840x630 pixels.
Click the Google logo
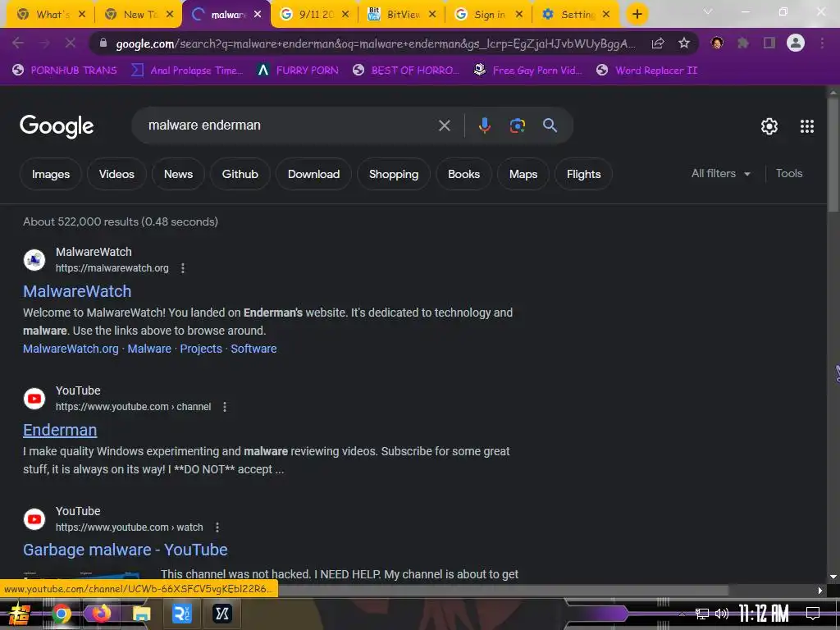click(57, 126)
